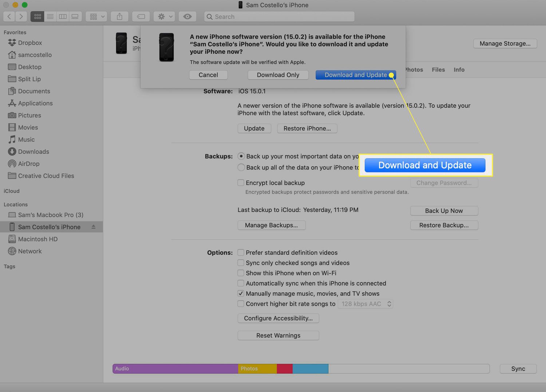Expand the group-by arrangement dropdown
This screenshot has height=392, width=546.
coord(97,16)
